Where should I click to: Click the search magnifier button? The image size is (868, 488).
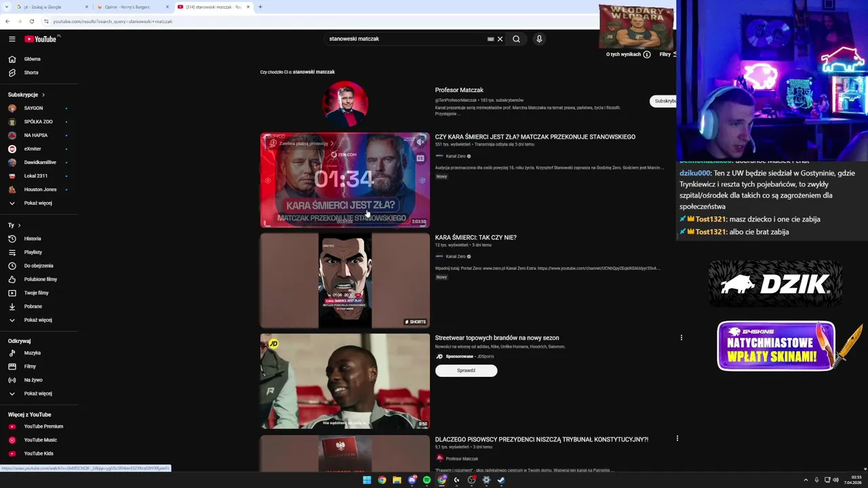click(516, 39)
